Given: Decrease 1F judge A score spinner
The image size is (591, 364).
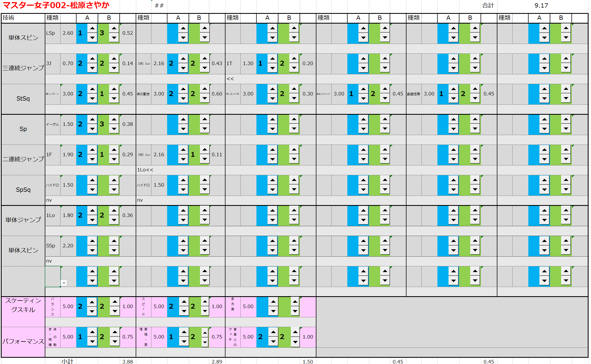Looking at the screenshot, I should click(x=92, y=159).
